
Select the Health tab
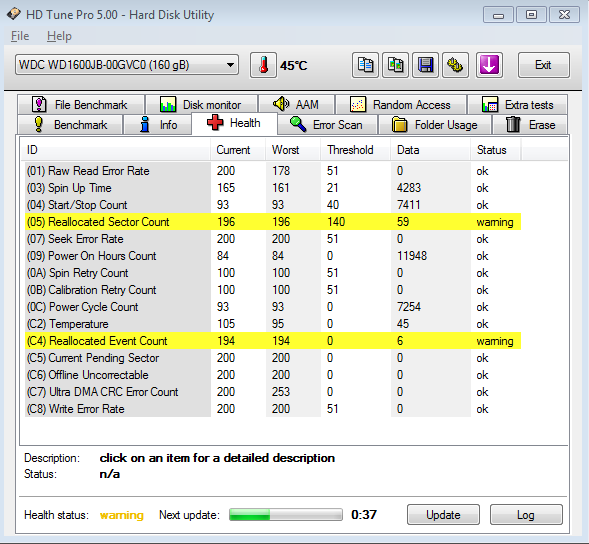[234, 123]
